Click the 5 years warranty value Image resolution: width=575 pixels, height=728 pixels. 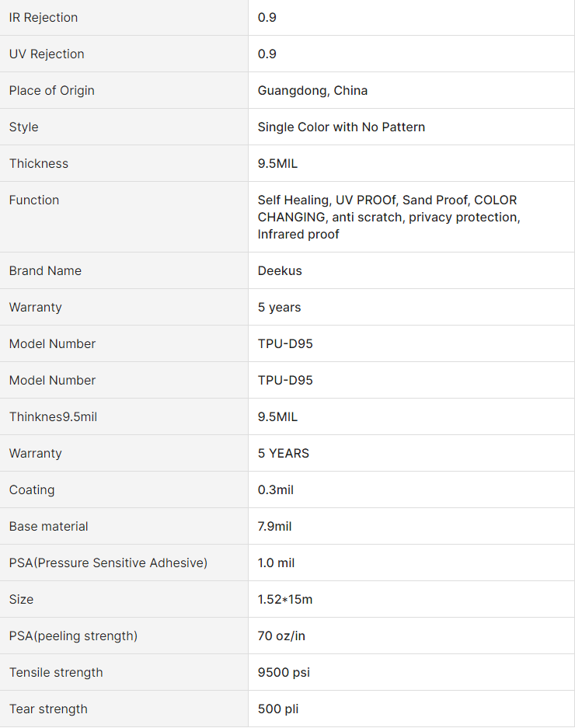coord(279,308)
